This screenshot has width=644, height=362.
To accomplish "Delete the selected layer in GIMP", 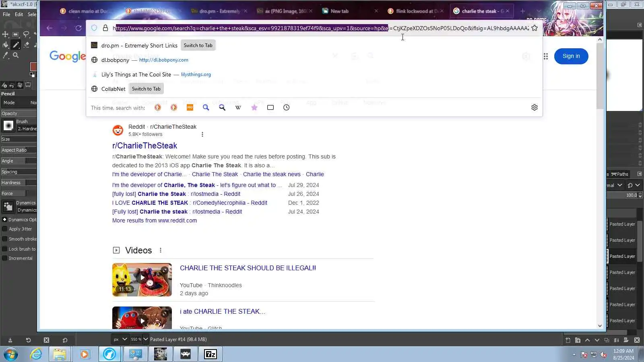I will (x=637, y=340).
